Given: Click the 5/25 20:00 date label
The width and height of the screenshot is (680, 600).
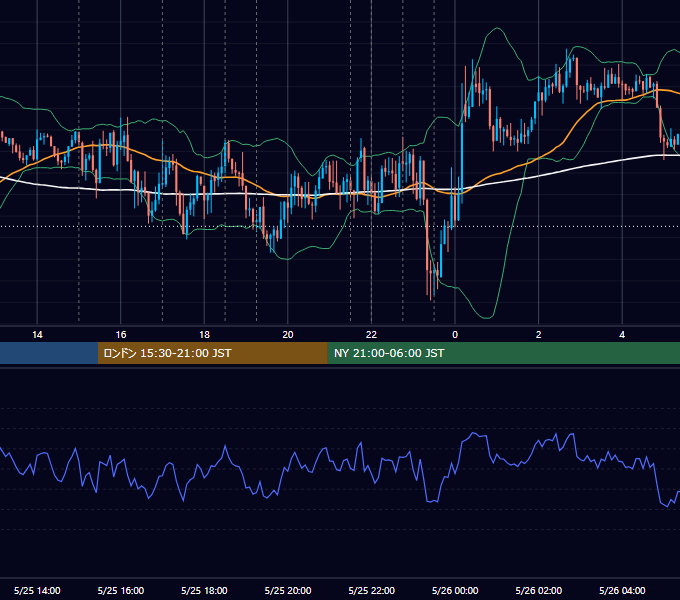Looking at the screenshot, I should click(x=288, y=590).
